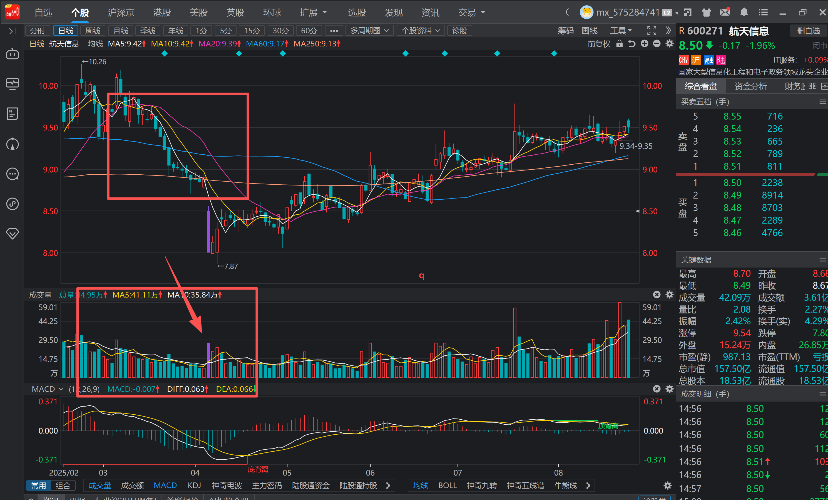Close the volume indicator panel
Screen dimensions: 828x500
point(656,295)
